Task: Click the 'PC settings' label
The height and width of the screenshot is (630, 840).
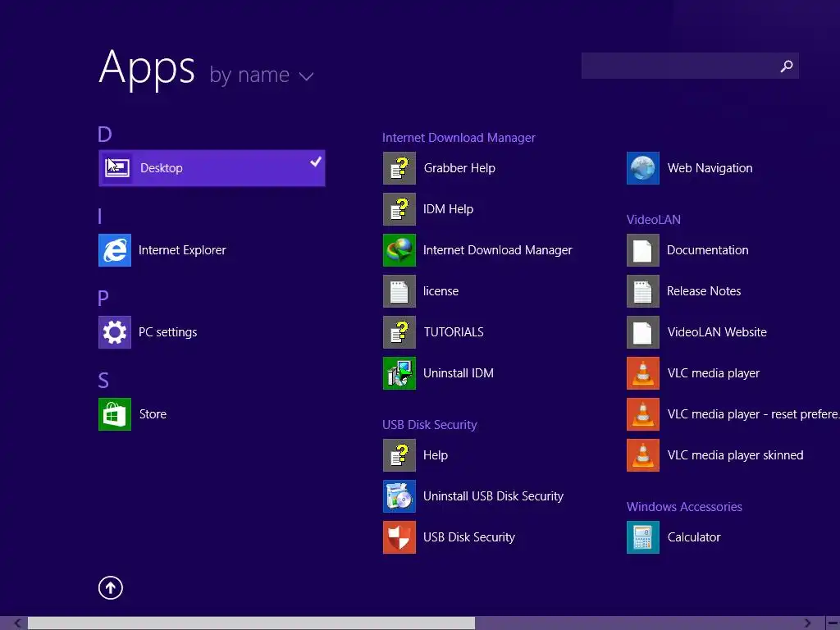Action: [x=167, y=332]
